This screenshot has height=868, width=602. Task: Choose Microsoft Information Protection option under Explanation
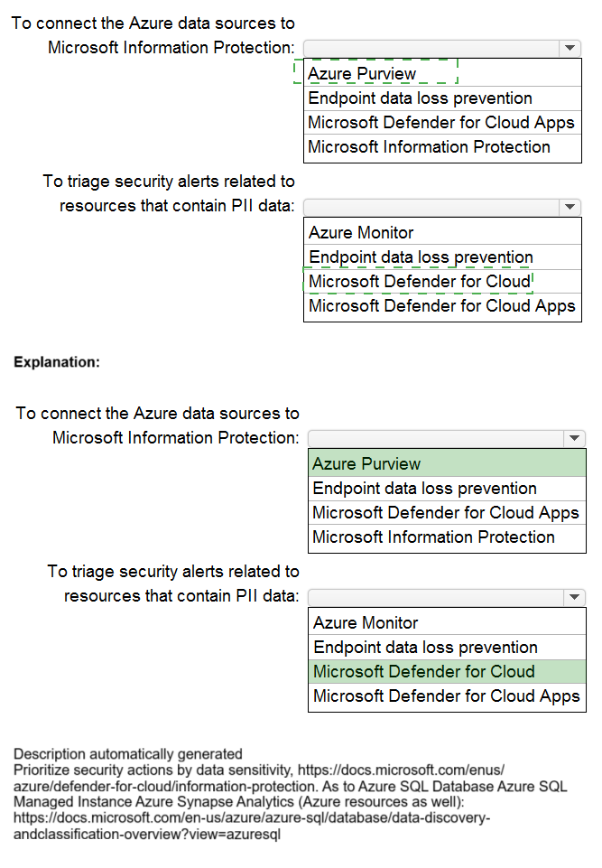pos(433,537)
